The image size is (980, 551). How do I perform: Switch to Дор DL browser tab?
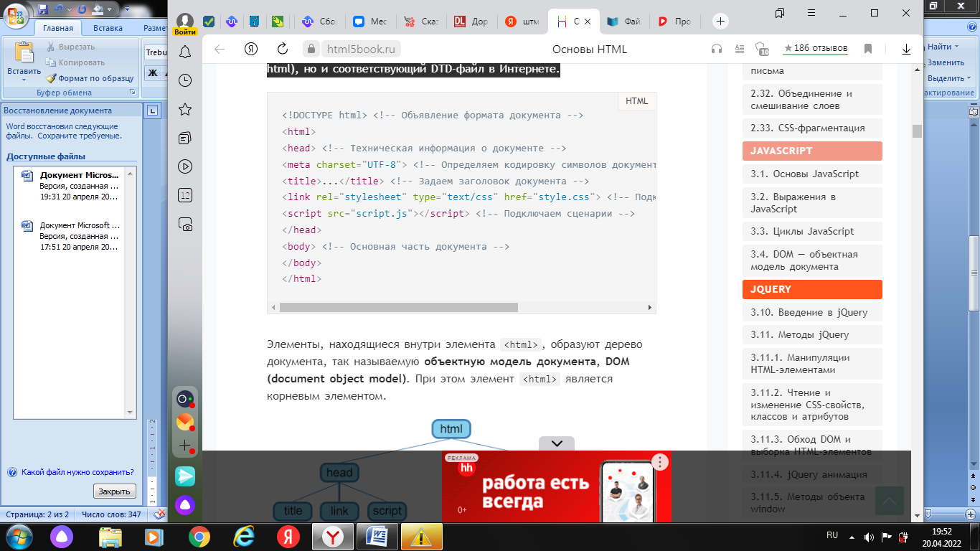471,22
